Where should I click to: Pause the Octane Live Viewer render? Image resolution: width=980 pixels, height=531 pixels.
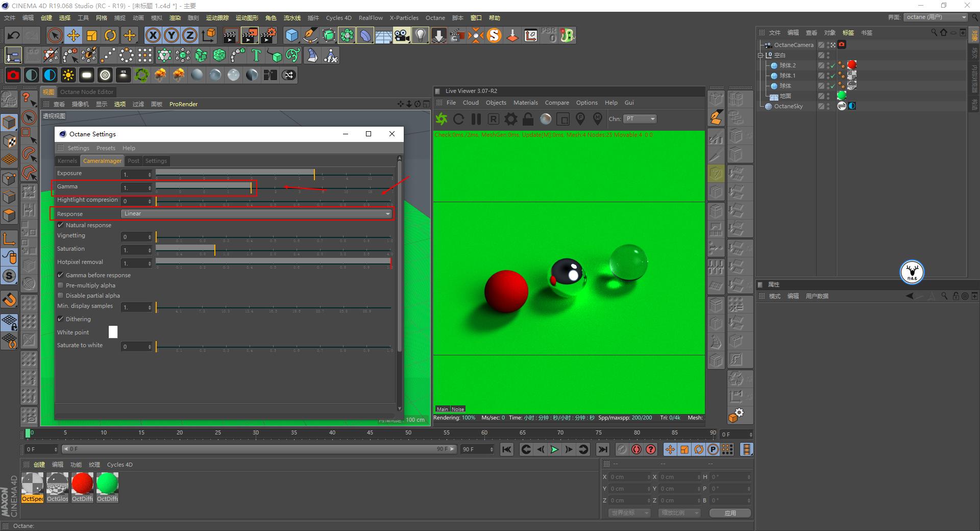tap(476, 119)
